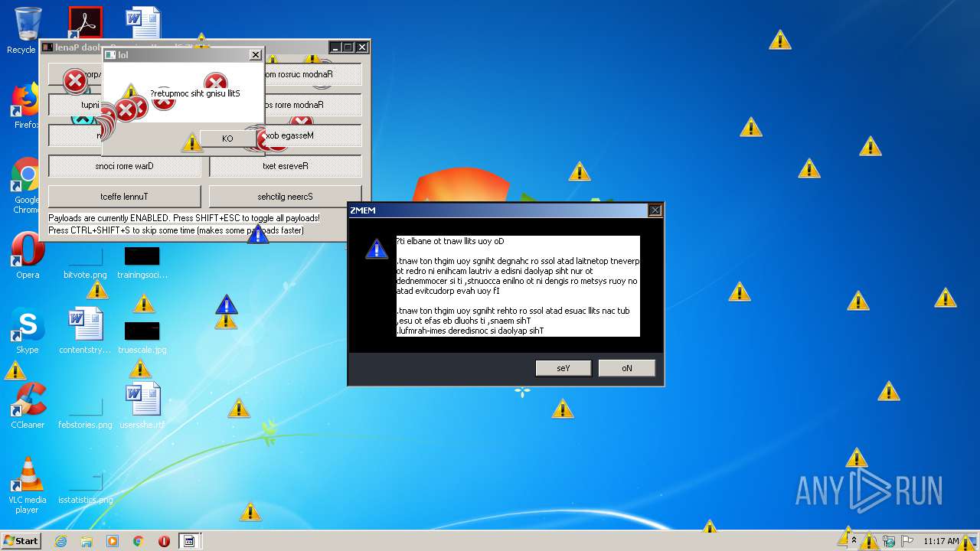Select the usersshe.rtf document icon
The image size is (980, 551).
click(142, 406)
